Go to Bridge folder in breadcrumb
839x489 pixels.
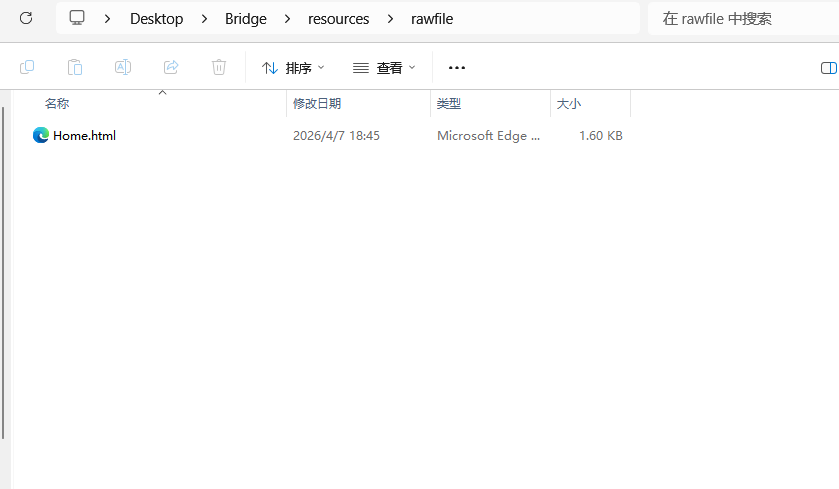tap(246, 19)
